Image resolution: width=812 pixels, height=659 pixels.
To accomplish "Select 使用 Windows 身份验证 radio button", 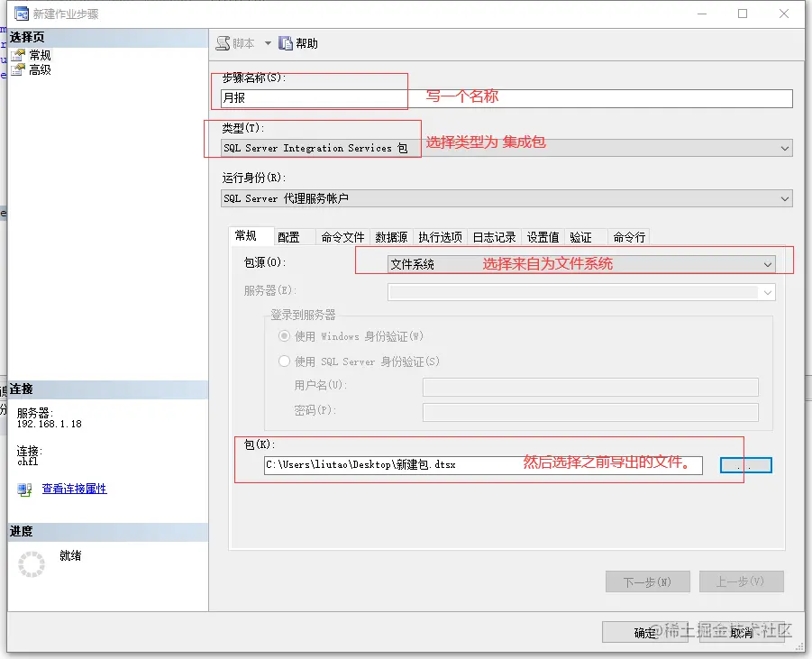I will [284, 336].
